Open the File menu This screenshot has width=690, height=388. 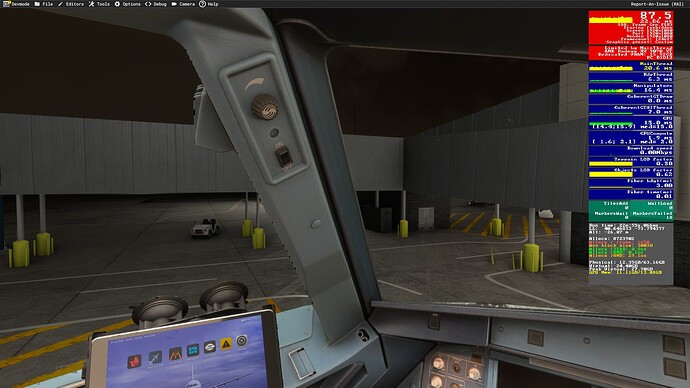pyautogui.click(x=44, y=4)
